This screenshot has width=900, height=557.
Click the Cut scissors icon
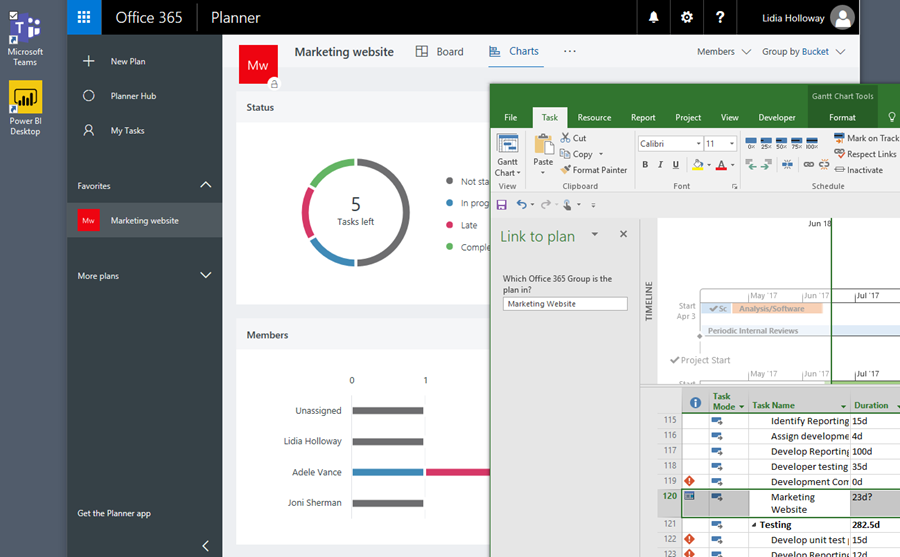pyautogui.click(x=566, y=138)
